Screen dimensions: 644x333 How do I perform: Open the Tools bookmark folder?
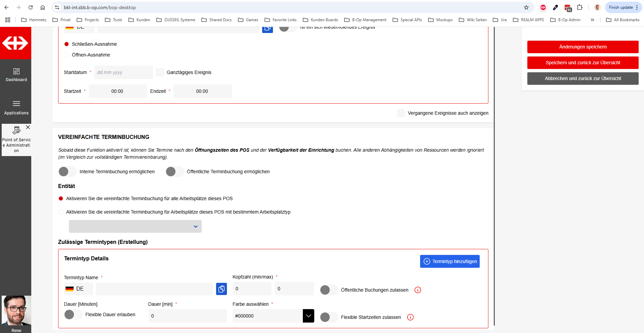(114, 20)
